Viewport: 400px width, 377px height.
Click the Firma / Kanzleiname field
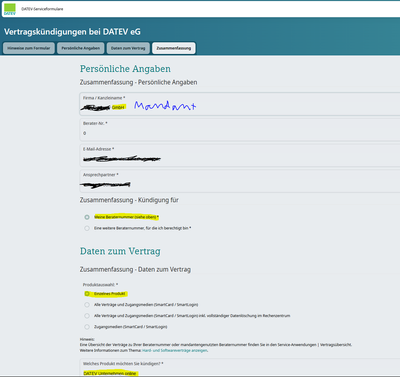pos(240,104)
